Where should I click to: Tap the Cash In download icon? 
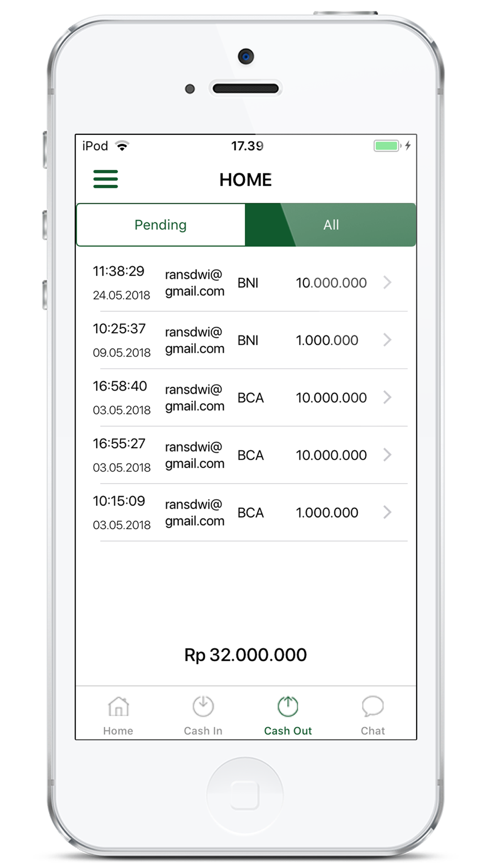pos(203,706)
